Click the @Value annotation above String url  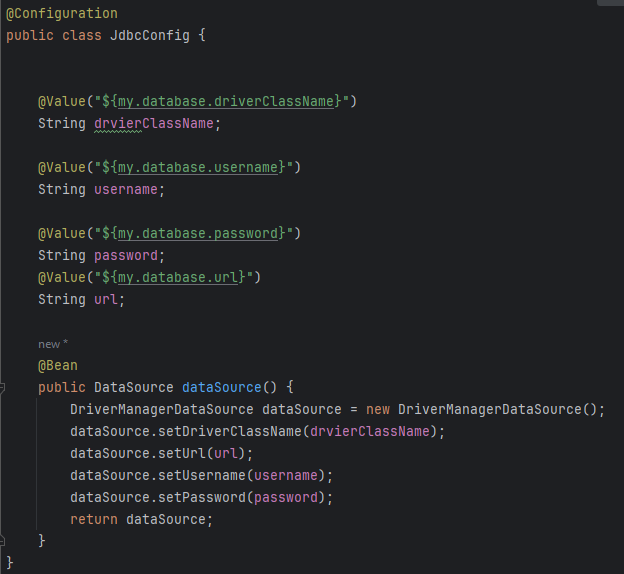(62, 277)
